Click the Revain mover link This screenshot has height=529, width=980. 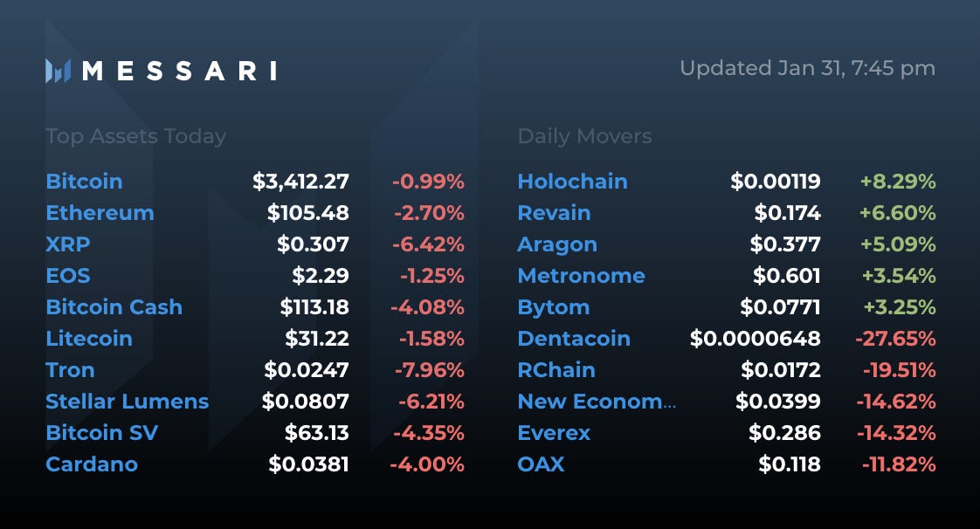[x=554, y=213]
